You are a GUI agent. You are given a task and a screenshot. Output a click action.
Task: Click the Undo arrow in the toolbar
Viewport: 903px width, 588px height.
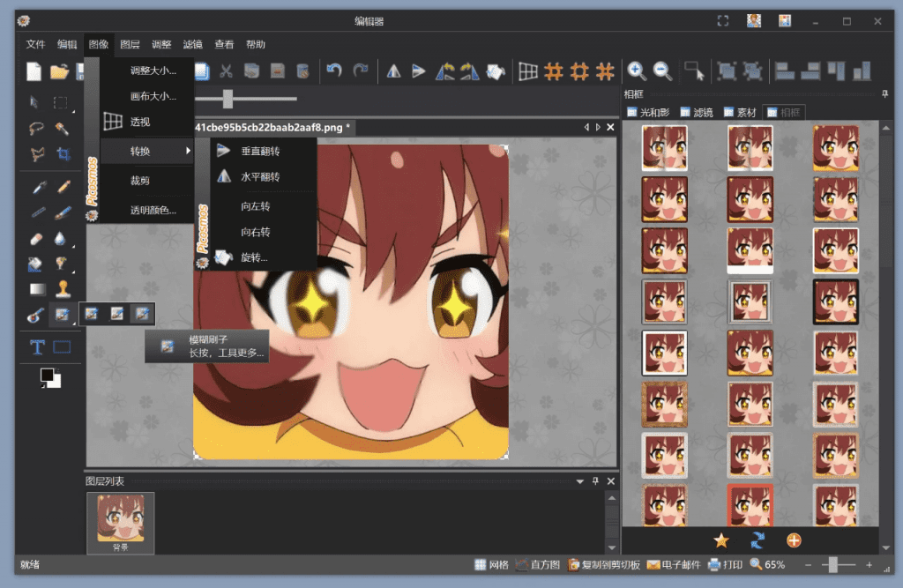tap(334, 71)
